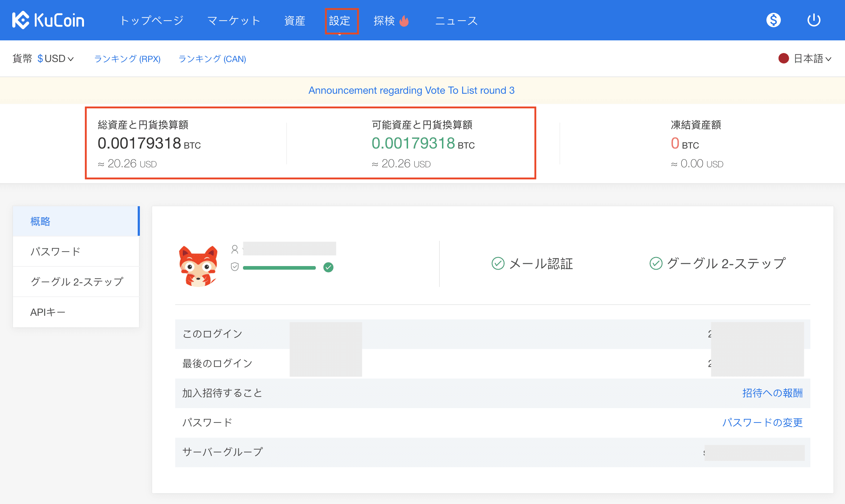Click the dollar sign icon in header
This screenshot has width=845, height=504.
click(x=773, y=20)
